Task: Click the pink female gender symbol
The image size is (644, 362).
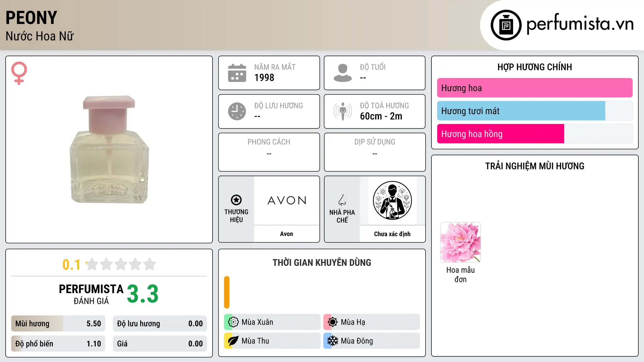Action: (x=19, y=73)
